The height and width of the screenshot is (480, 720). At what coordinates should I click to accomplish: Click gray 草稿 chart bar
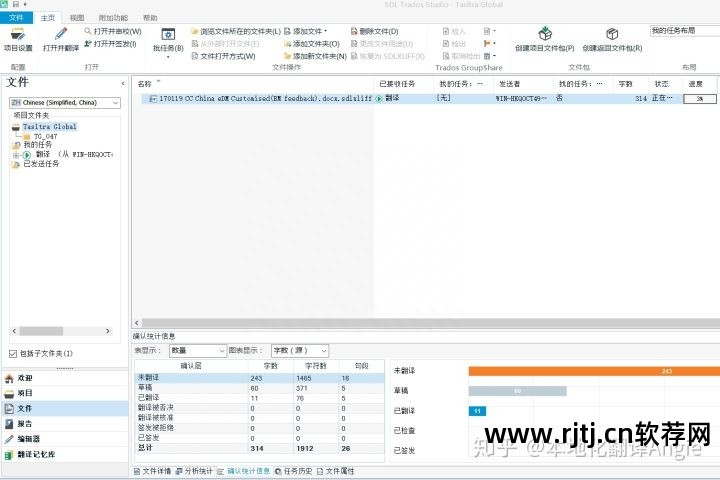pyautogui.click(x=518, y=391)
